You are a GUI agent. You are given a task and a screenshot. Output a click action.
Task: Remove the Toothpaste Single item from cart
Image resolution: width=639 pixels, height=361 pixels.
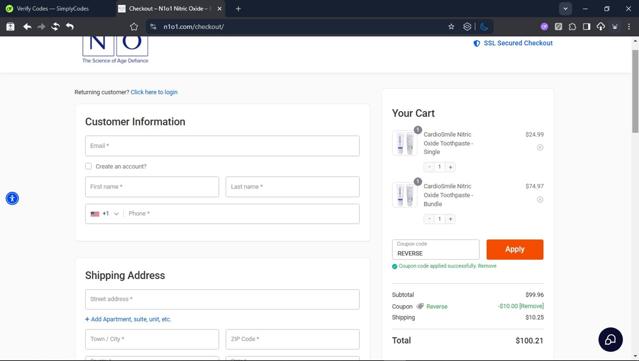[x=540, y=147]
